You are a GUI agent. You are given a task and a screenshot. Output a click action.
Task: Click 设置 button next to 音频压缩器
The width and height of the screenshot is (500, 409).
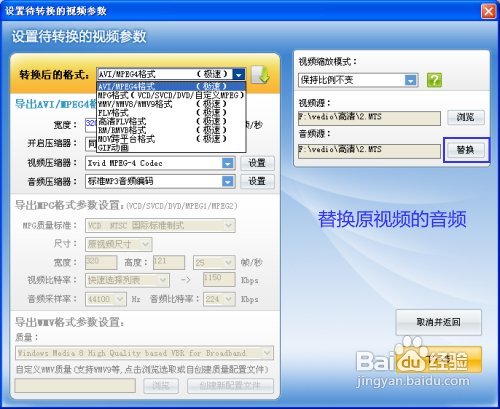(x=257, y=181)
